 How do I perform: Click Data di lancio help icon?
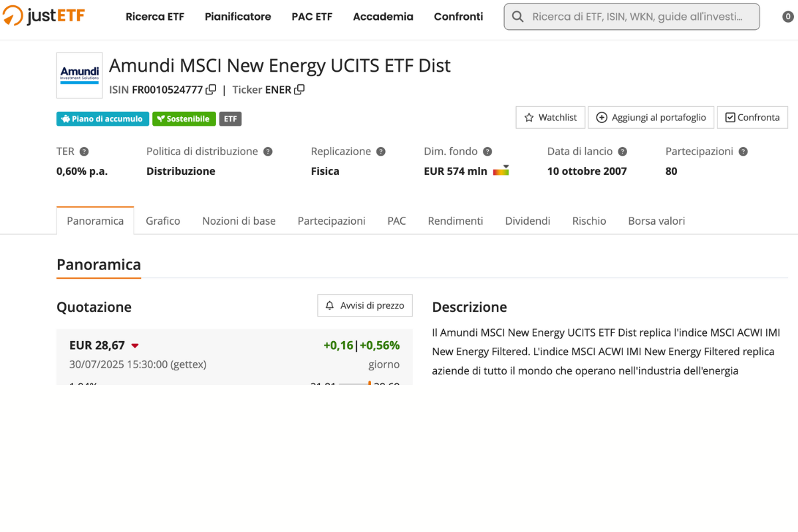point(622,152)
